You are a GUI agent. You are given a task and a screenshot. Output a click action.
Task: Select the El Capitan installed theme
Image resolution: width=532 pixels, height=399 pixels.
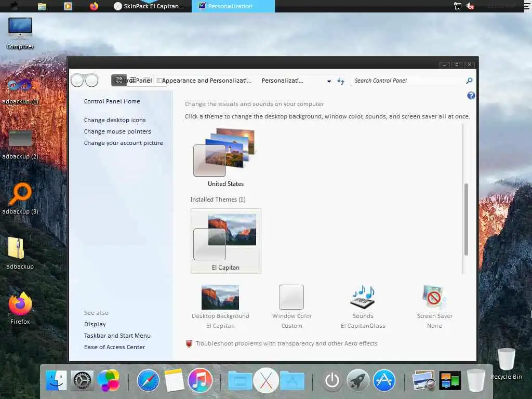[225, 241]
